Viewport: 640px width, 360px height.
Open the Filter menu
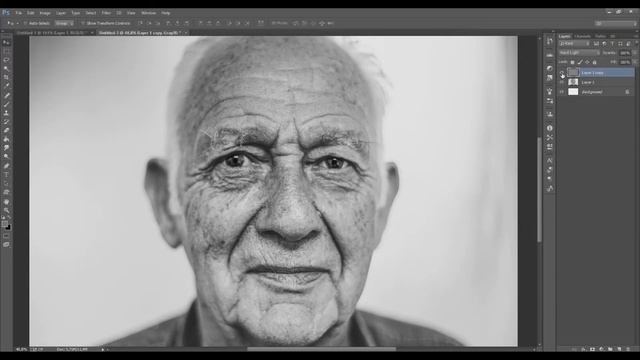click(x=106, y=13)
